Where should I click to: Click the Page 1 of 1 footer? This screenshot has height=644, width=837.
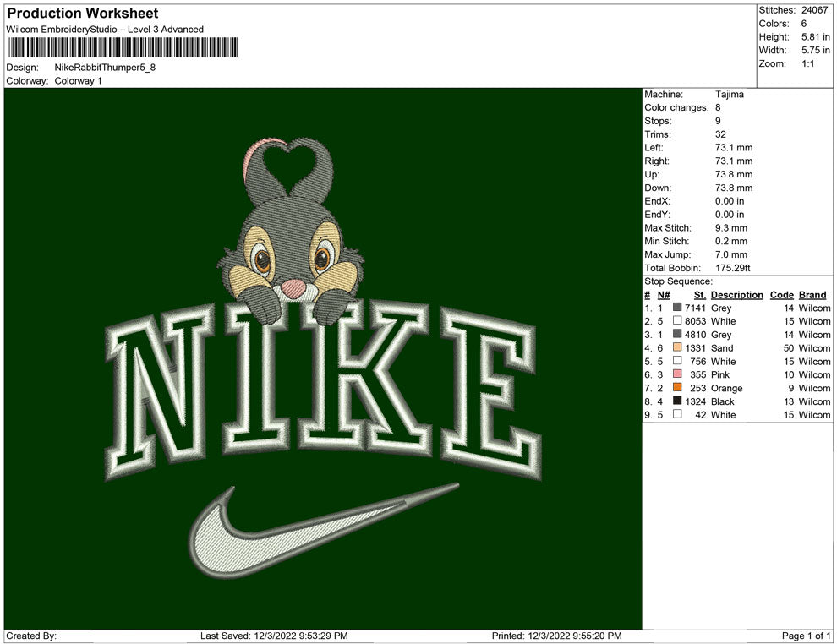(x=806, y=636)
